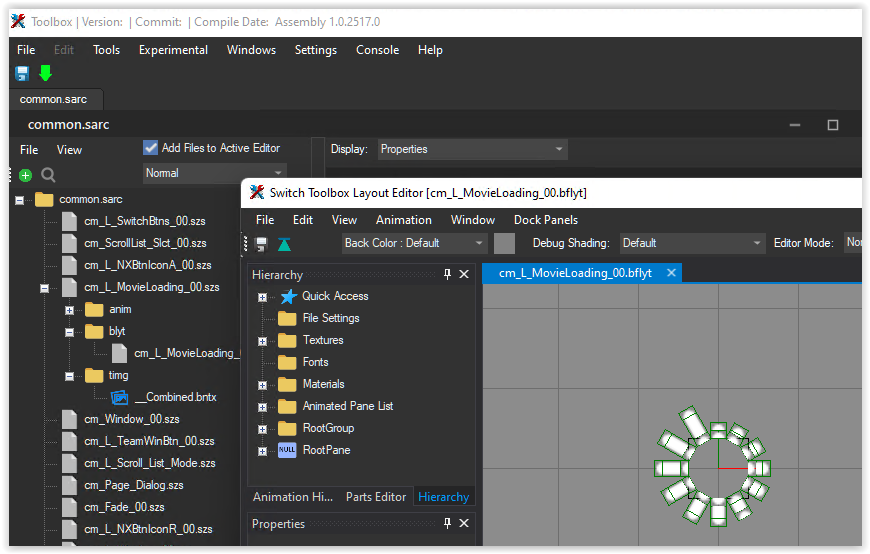Collapse the common.sarc root node
Screen dimensions: 870x554
point(20,200)
